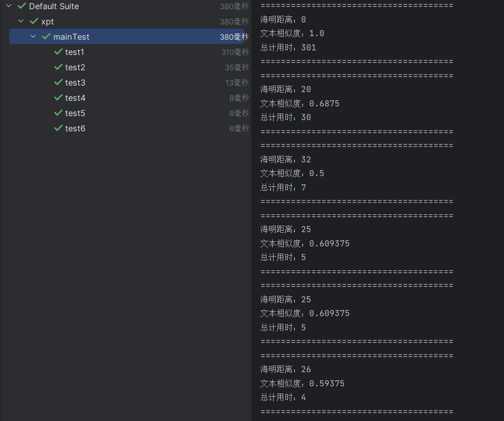Collapse the xpt tree node

pos(21,21)
